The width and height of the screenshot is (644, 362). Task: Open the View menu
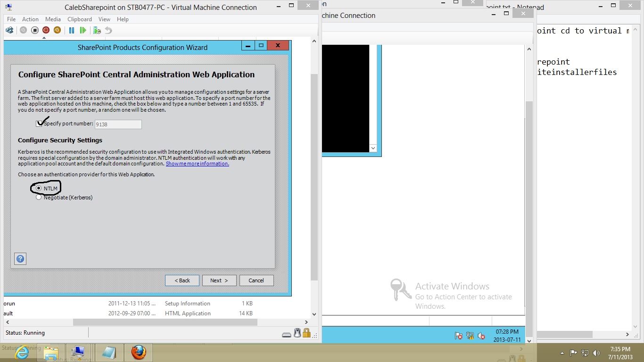click(x=104, y=19)
